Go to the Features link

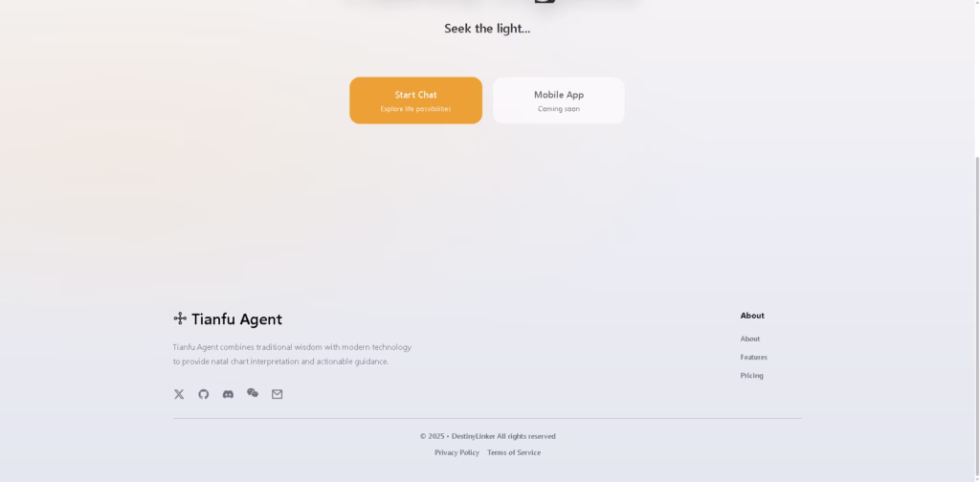click(x=754, y=357)
